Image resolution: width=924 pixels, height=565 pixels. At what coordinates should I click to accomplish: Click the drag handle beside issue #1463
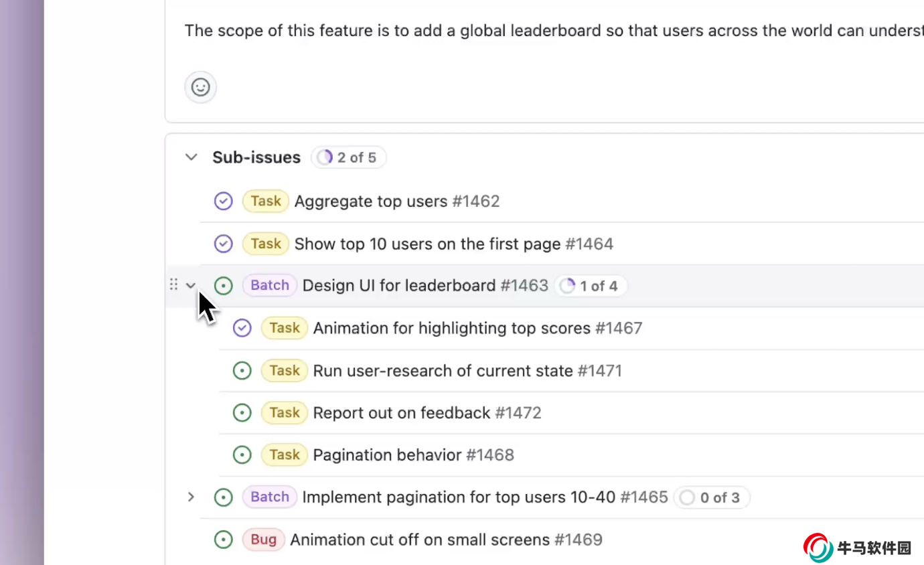point(173,285)
